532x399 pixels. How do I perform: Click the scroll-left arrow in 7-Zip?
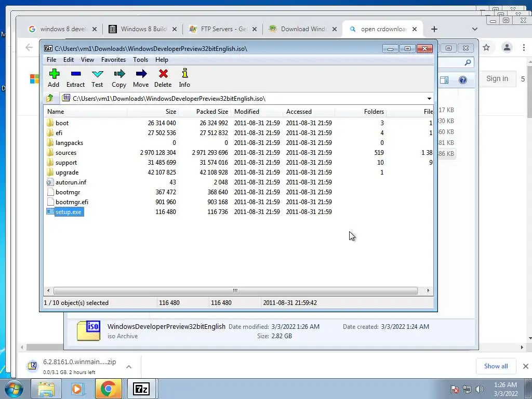(x=48, y=290)
